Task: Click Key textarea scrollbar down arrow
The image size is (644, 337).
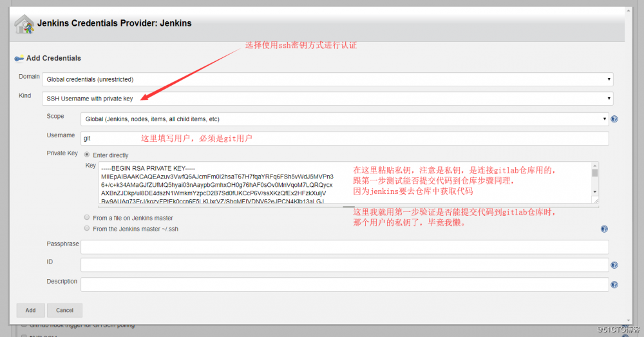Action: pyautogui.click(x=594, y=192)
